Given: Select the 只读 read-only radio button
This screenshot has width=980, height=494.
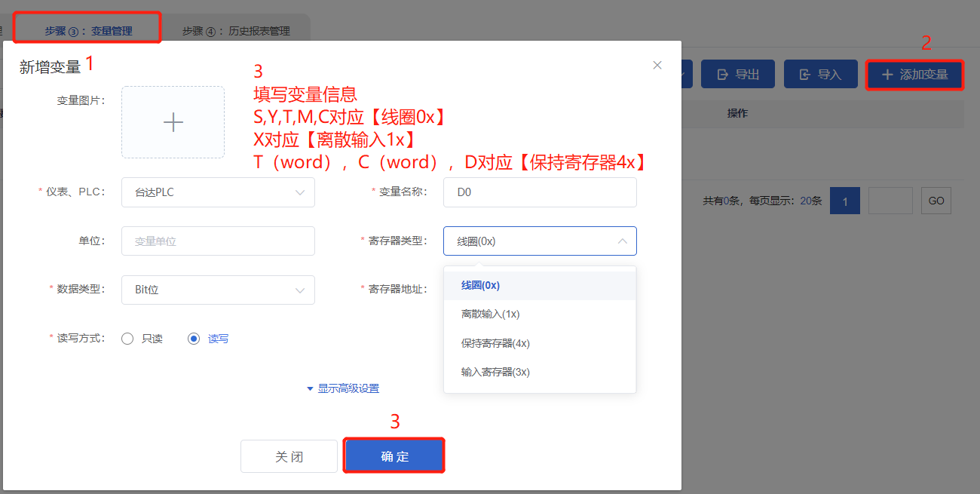Looking at the screenshot, I should coord(128,339).
